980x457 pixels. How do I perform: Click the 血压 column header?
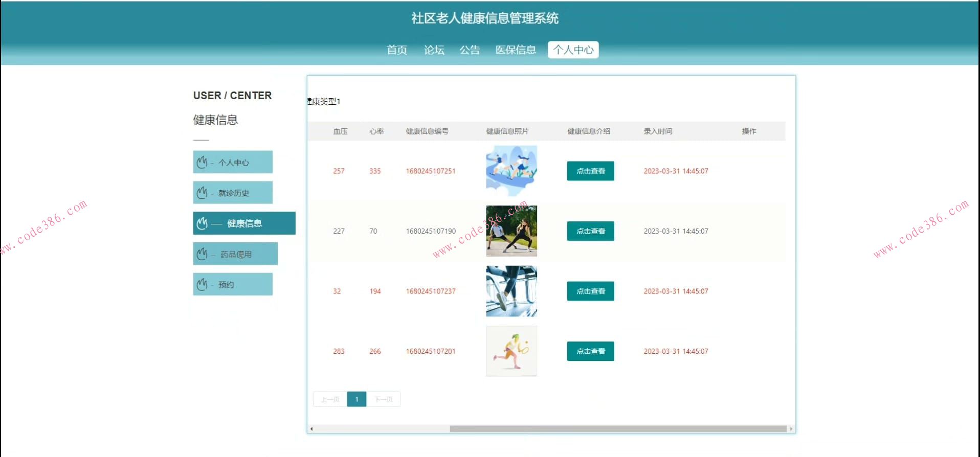[340, 131]
